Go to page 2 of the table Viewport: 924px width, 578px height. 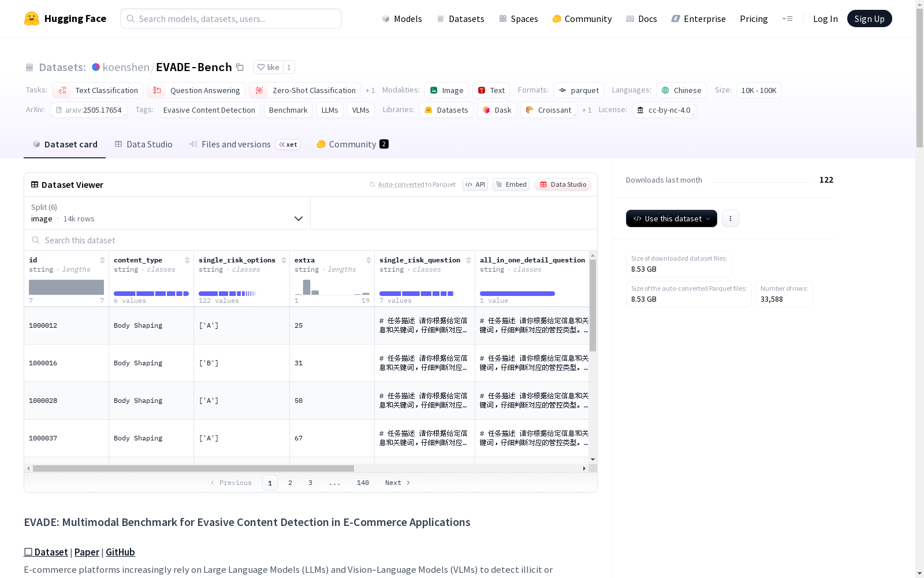[290, 483]
